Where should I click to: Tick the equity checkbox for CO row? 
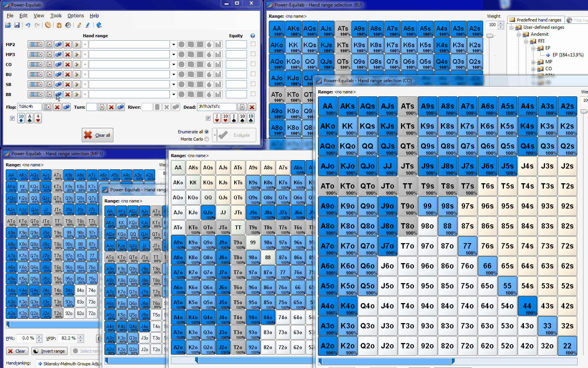253,64
